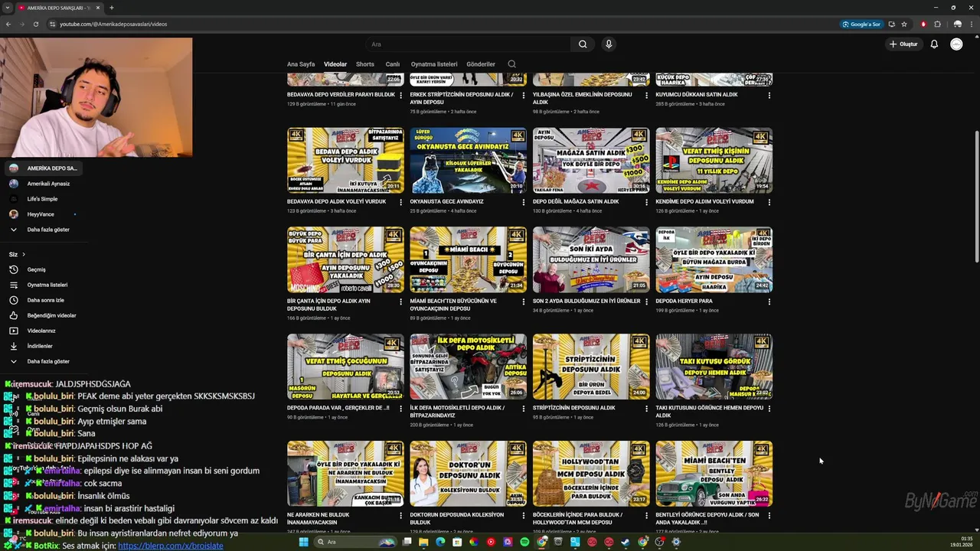This screenshot has height=551, width=980.
Task: Click Google'a Sor button in address bar
Action: pyautogui.click(x=861, y=24)
